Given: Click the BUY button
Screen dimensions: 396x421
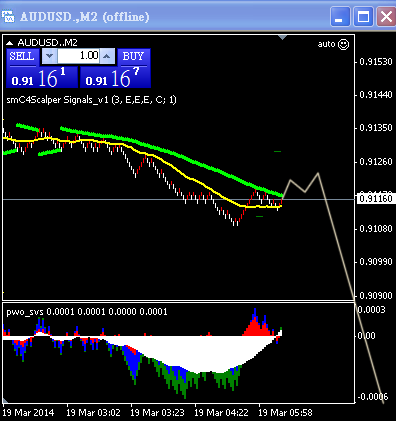Looking at the screenshot, I should click(134, 57).
